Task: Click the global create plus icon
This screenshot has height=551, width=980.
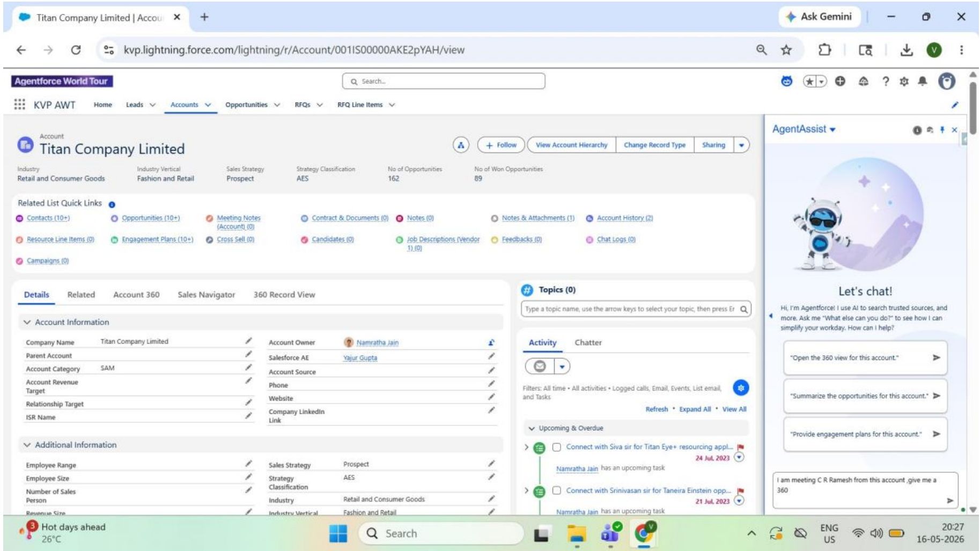Action: coord(841,82)
